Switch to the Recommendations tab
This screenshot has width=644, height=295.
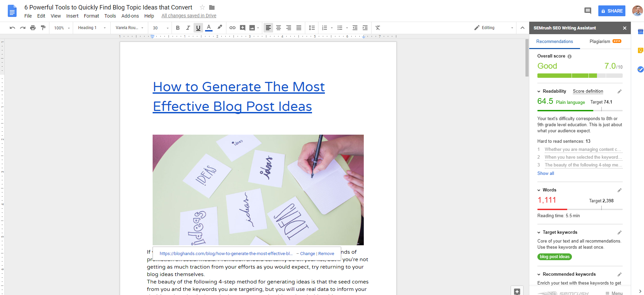tap(555, 41)
